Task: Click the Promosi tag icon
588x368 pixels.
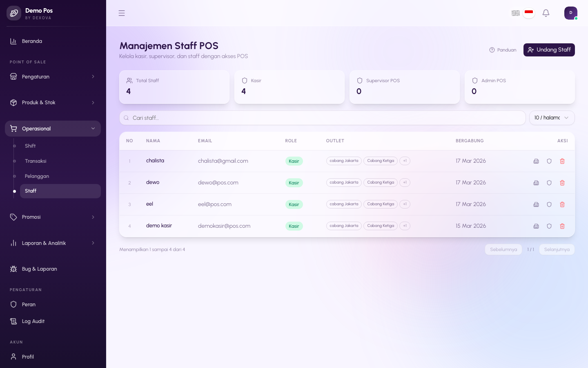Action: tap(13, 217)
